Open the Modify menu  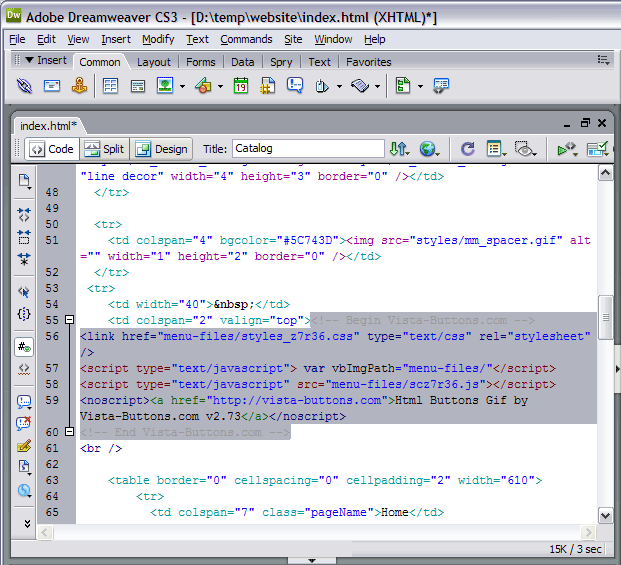158,39
